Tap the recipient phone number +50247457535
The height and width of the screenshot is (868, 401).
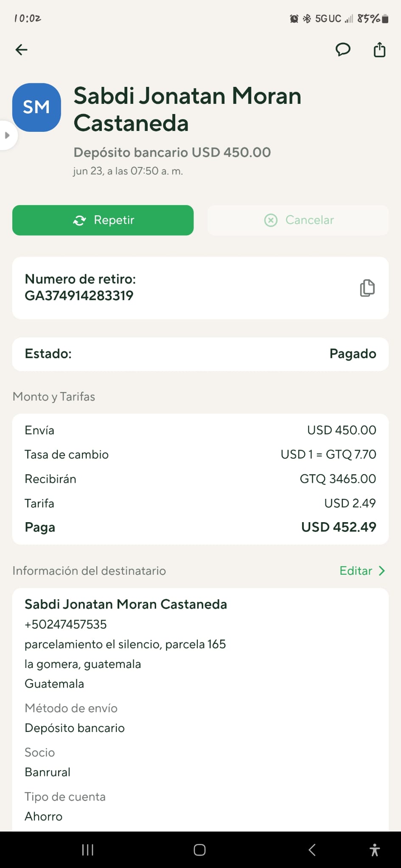66,624
